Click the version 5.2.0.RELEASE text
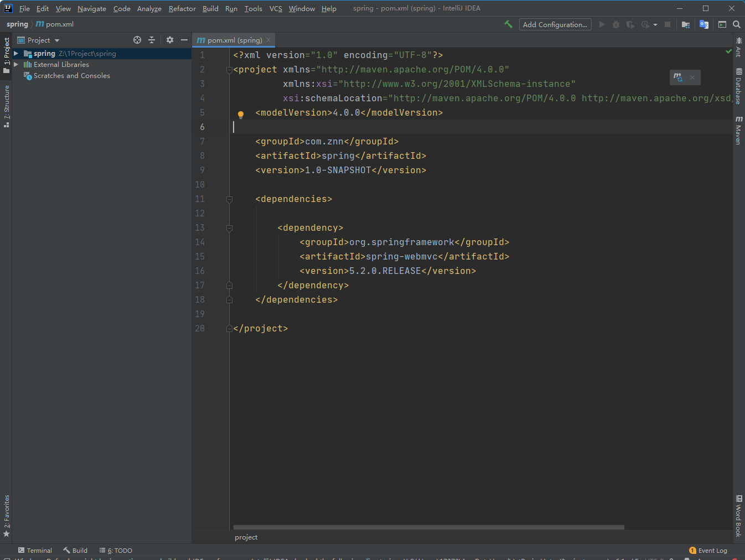This screenshot has height=560, width=745. (385, 271)
